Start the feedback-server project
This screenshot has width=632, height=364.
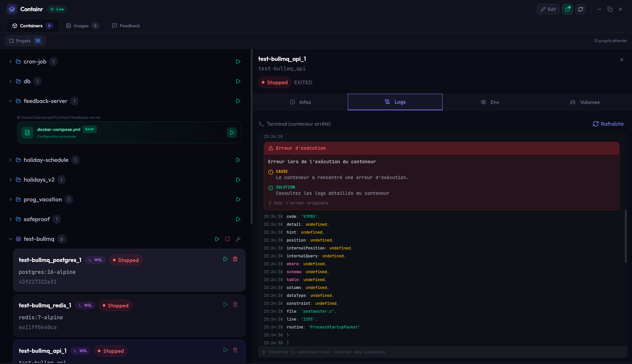(238, 101)
